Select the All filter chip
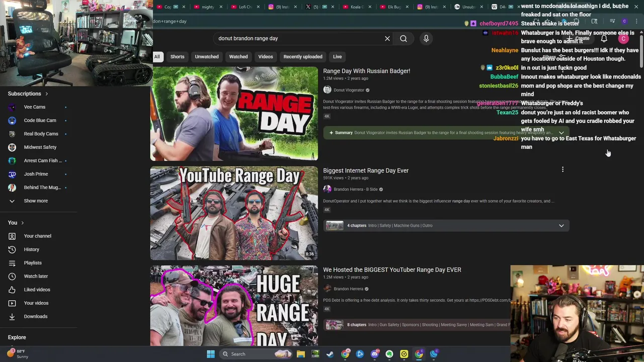The image size is (644, 362). (x=157, y=57)
